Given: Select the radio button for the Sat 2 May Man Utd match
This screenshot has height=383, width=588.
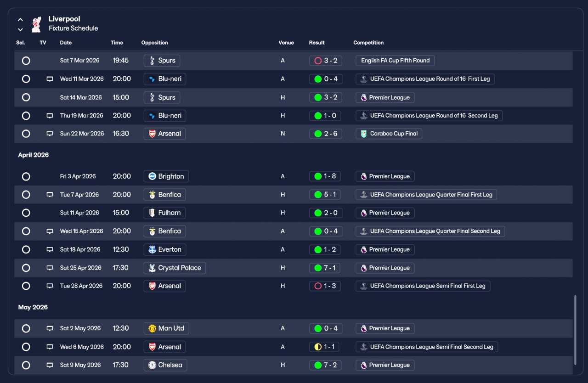Looking at the screenshot, I should [x=26, y=328].
